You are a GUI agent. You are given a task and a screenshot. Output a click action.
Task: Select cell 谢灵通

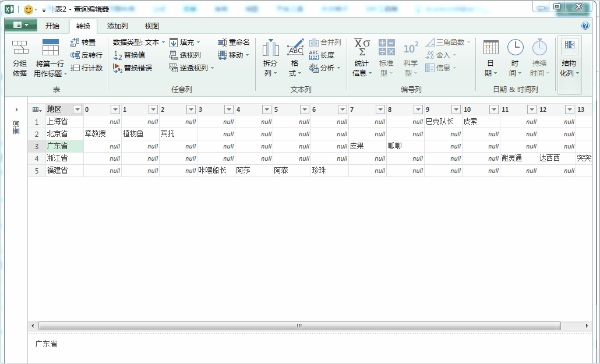(x=519, y=158)
